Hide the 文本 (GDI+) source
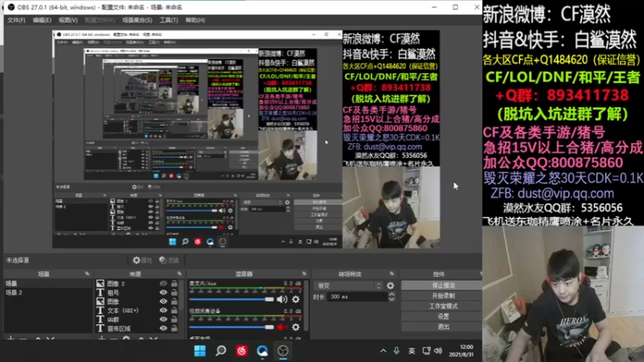Screen dimensions: 644x362 click(163, 311)
